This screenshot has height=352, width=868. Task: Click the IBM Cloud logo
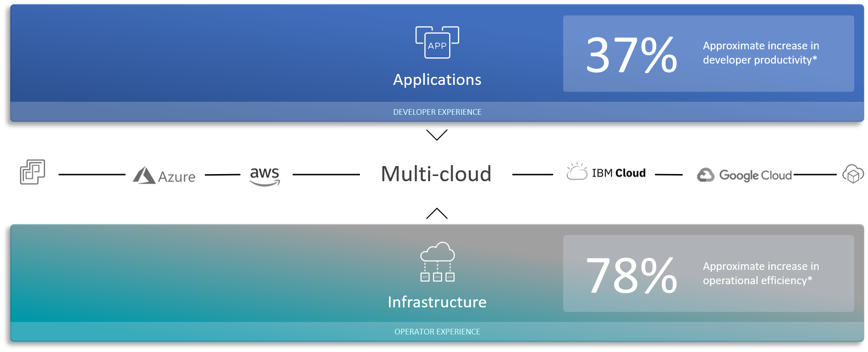point(606,172)
